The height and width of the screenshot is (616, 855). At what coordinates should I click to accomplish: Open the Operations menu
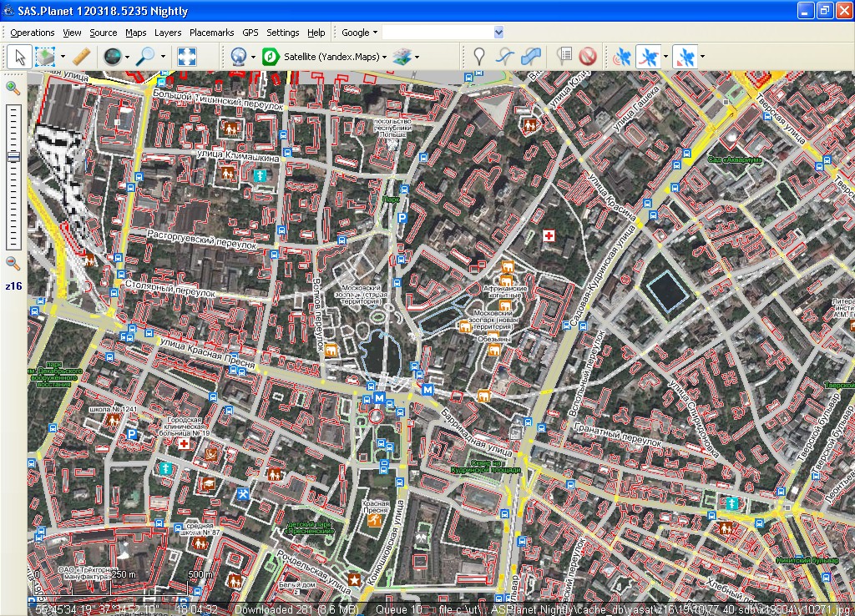[33, 33]
